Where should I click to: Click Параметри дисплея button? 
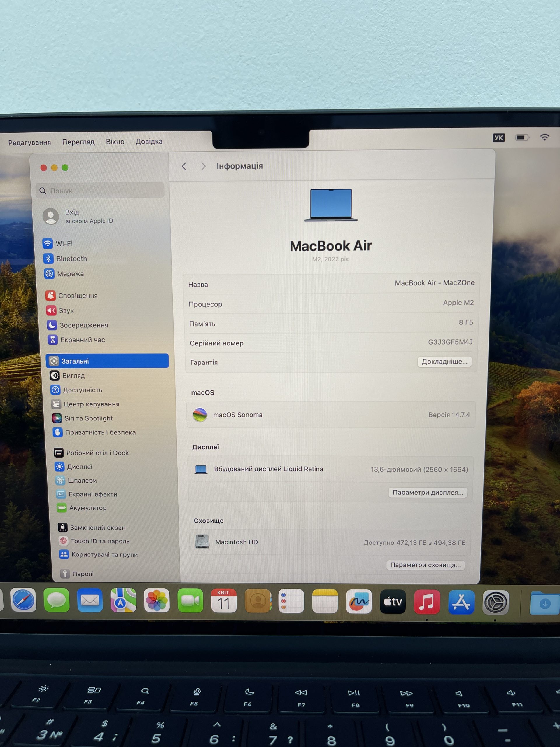tap(428, 492)
